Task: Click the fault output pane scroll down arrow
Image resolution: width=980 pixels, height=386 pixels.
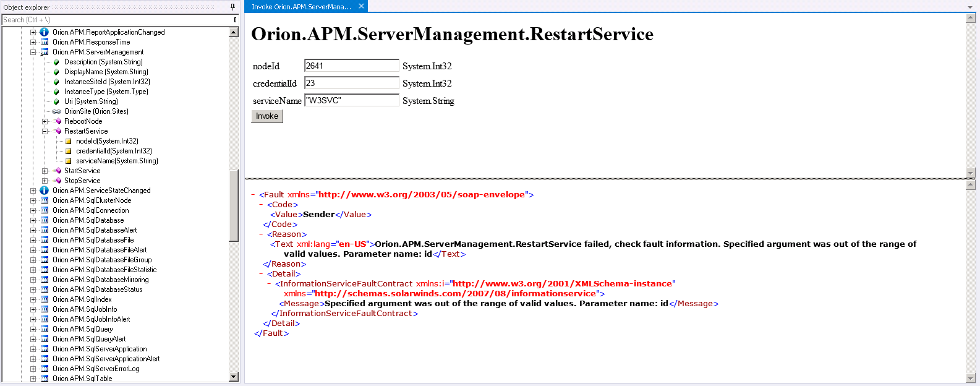Action: coord(971,378)
